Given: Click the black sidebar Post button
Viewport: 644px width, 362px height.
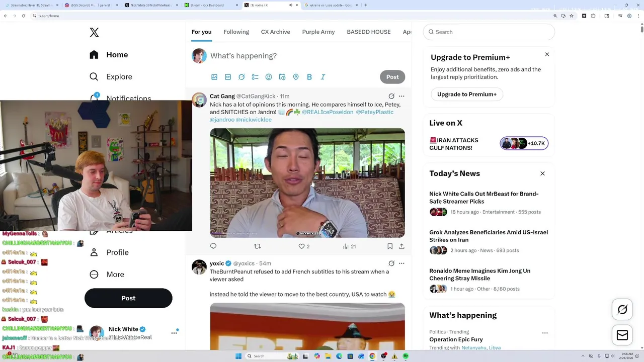Looking at the screenshot, I should (x=128, y=298).
